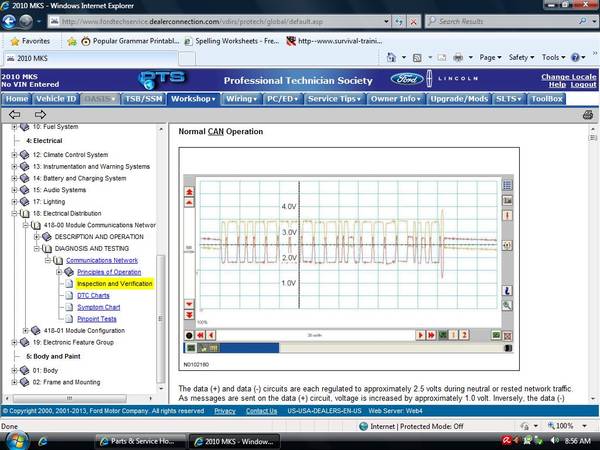Image resolution: width=600 pixels, height=450 pixels.
Task: Open the Home tab
Action: 16,99
